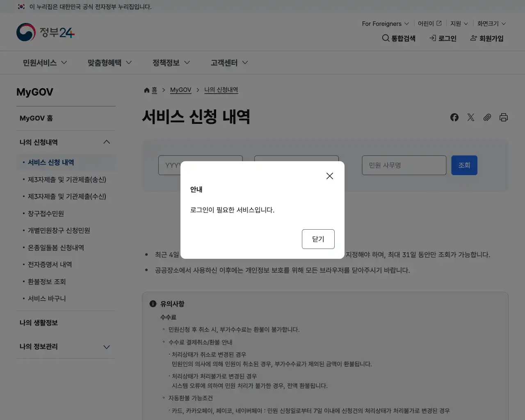
Task: Click the 유의사항 info icon
Action: pyautogui.click(x=153, y=304)
